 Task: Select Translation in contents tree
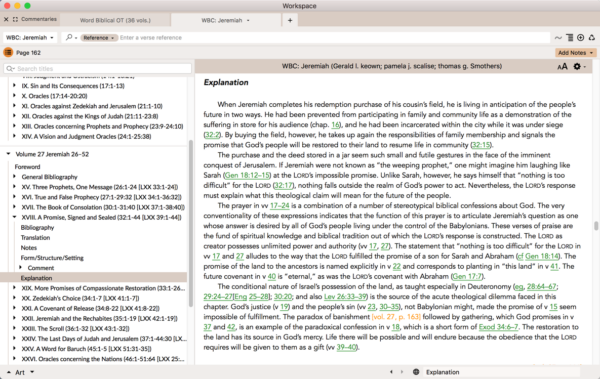coord(35,237)
